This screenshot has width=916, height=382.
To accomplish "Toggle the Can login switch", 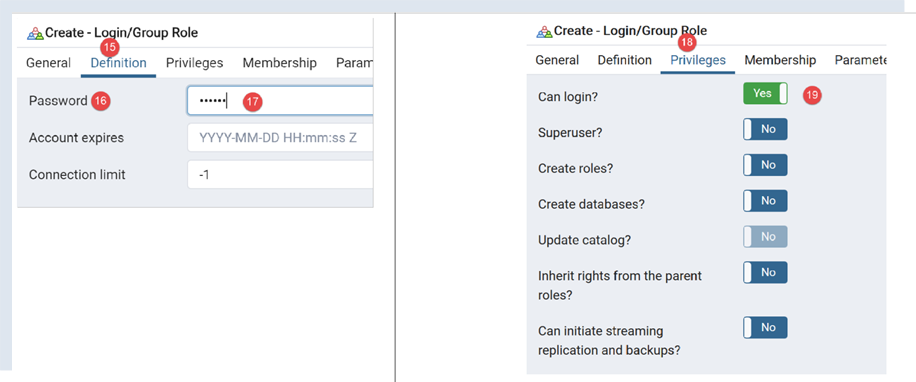I will 765,93.
